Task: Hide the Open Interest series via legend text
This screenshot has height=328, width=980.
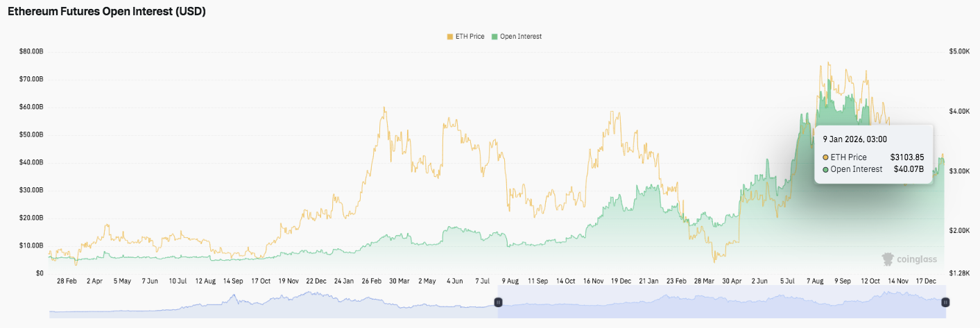Action: pyautogui.click(x=521, y=36)
